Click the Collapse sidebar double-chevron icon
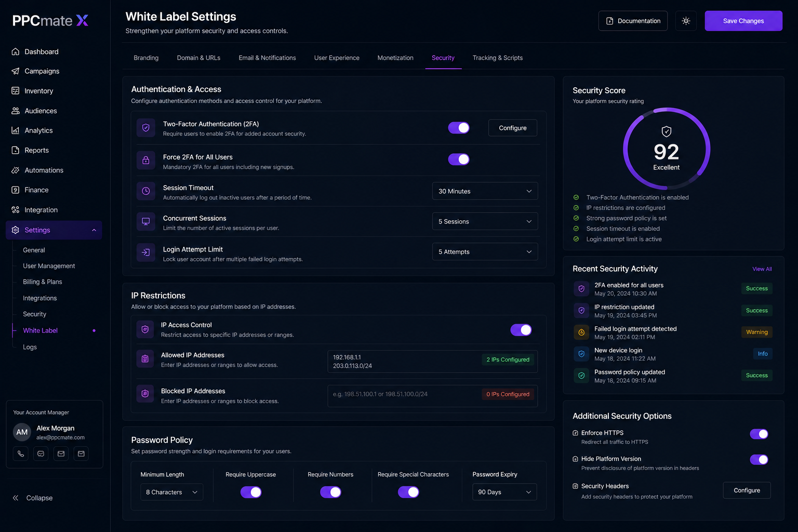The image size is (798, 532). tap(16, 498)
